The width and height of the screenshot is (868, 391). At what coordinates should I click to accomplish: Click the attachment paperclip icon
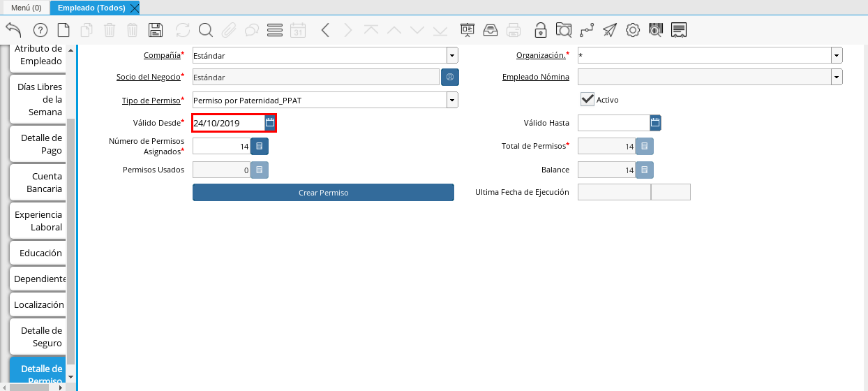point(229,30)
